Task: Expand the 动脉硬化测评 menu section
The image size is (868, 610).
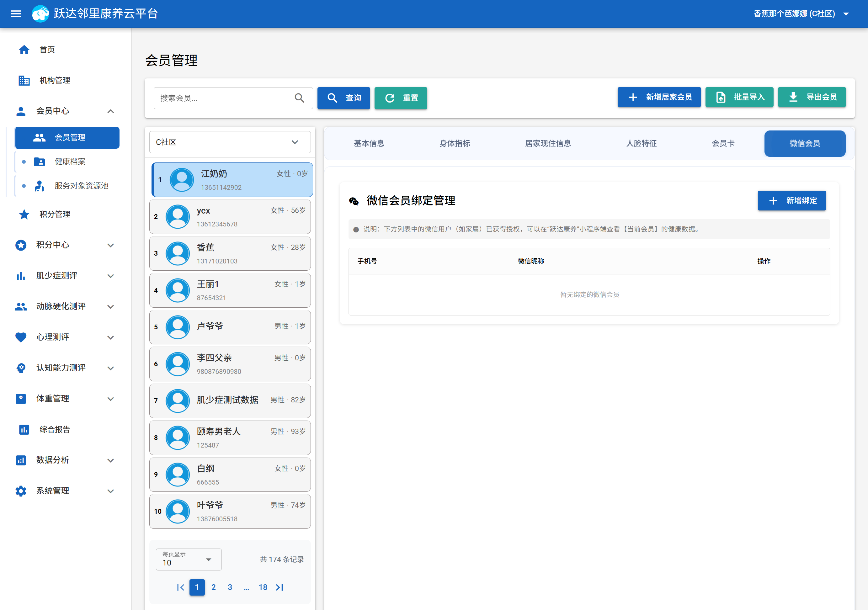Action: [x=111, y=306]
